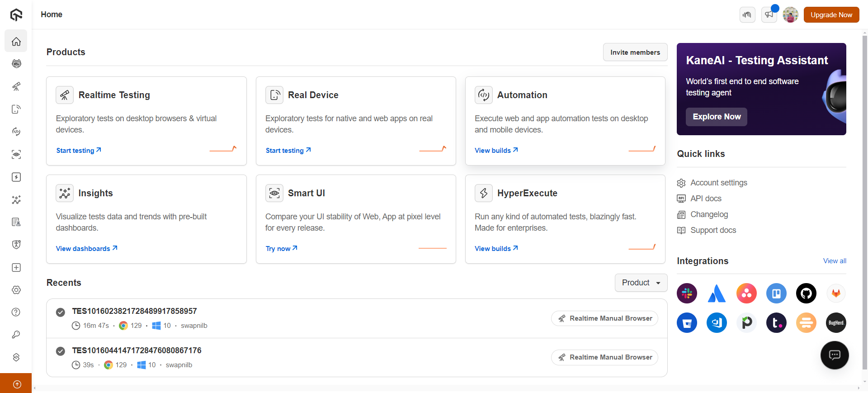Click the announcements megaphone icon

(769, 14)
